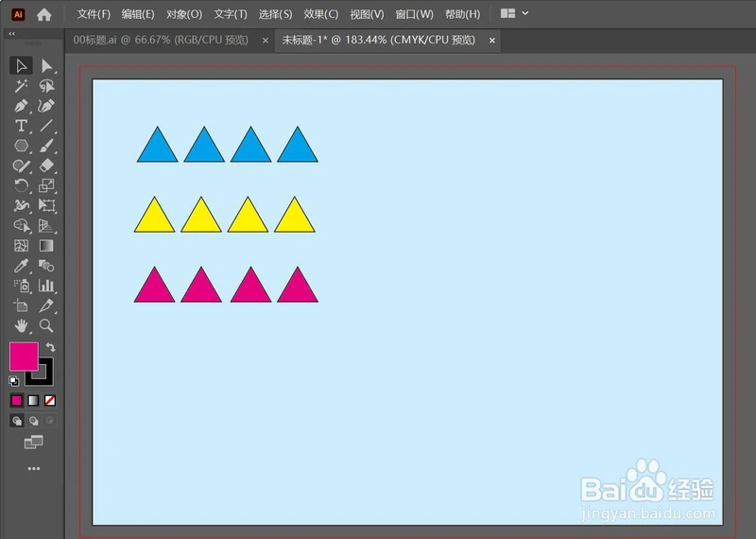Open the 窗口(W) menu
The height and width of the screenshot is (539, 756).
[414, 14]
